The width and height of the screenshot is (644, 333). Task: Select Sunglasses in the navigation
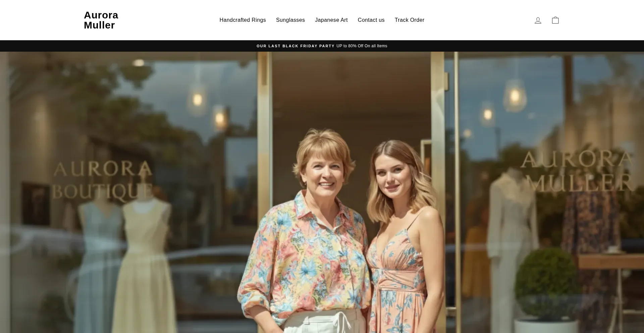point(290,20)
